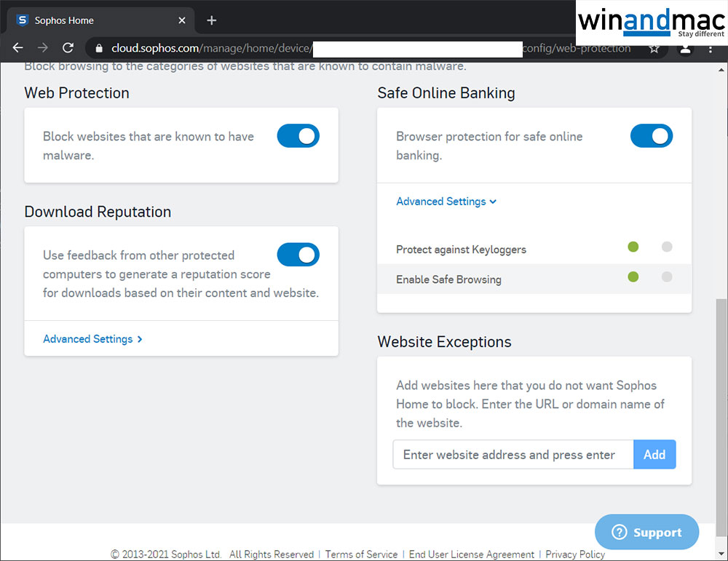Click the website address input field
The height and width of the screenshot is (561, 728).
(513, 455)
